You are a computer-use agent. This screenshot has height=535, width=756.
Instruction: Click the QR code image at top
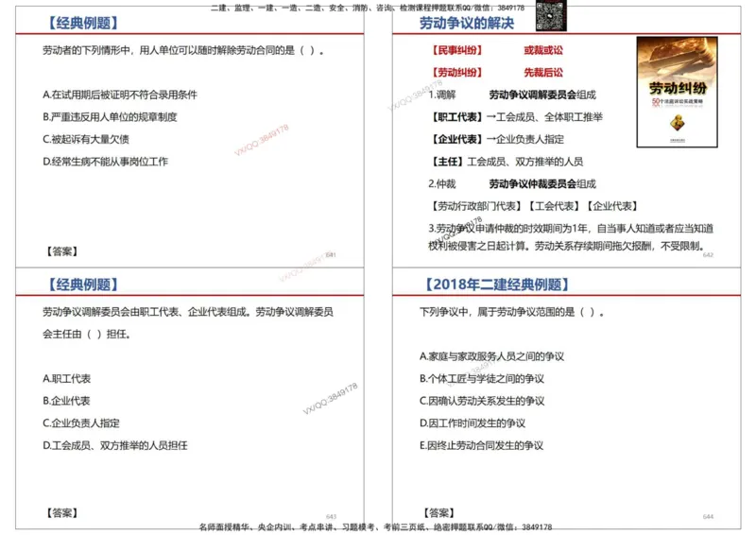(x=551, y=15)
